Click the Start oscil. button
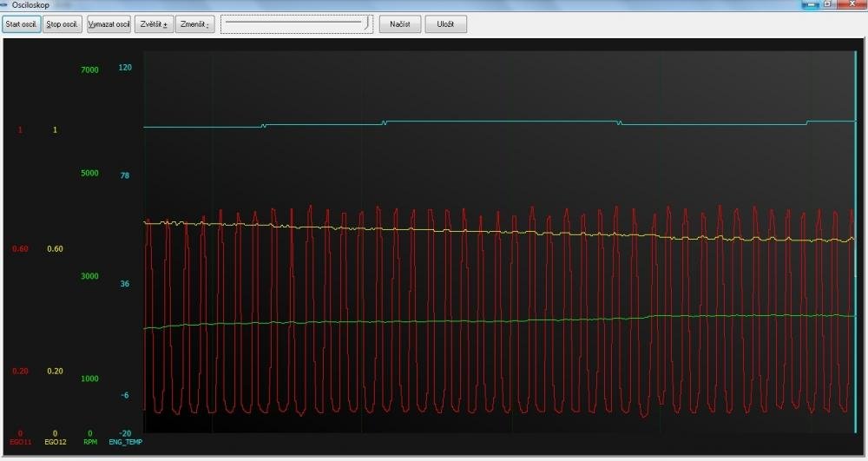 pyautogui.click(x=21, y=24)
